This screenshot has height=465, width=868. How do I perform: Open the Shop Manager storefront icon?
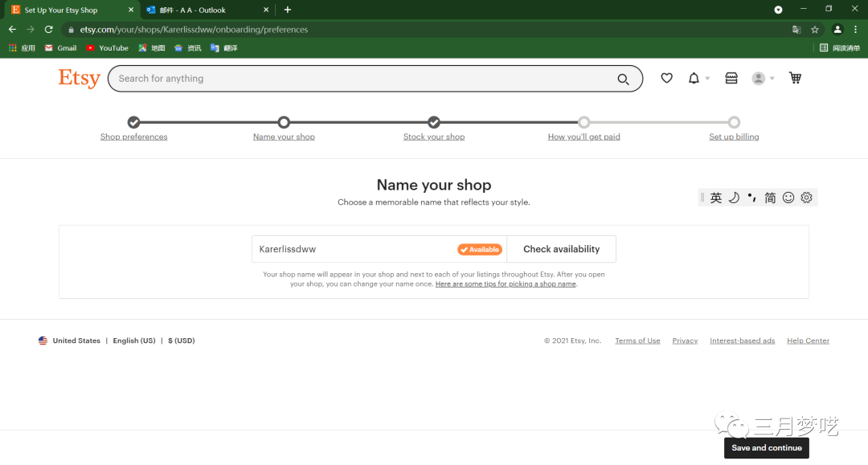point(731,78)
